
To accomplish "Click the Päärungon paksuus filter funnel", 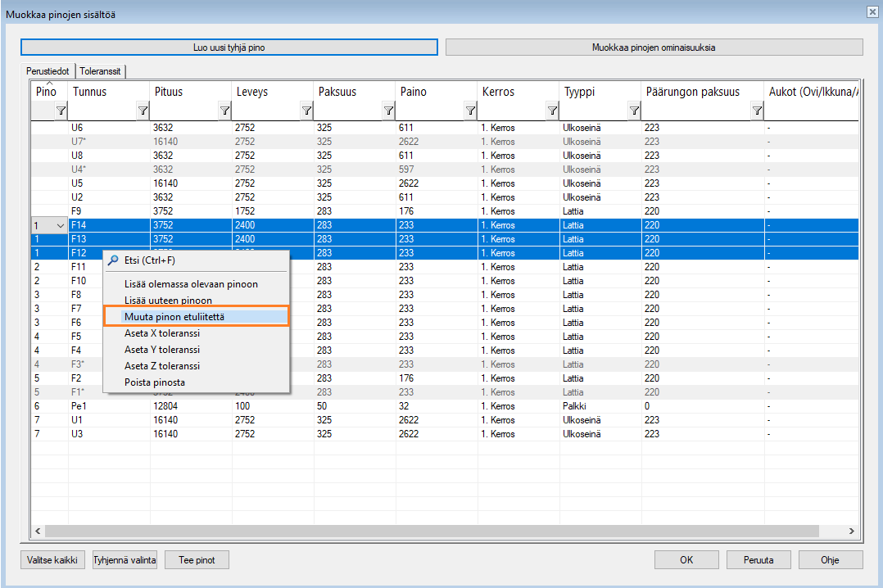I will click(x=757, y=111).
